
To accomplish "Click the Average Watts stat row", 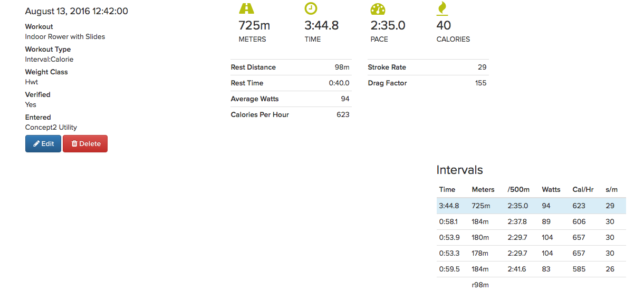I will (290, 99).
